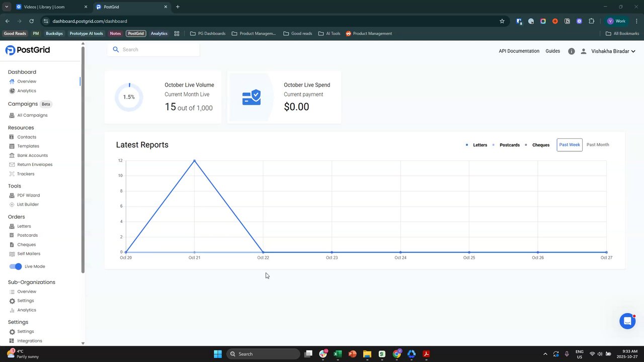Click the Windows taskbar Search box
Viewport: 644px width, 362px height.
pos(264,354)
